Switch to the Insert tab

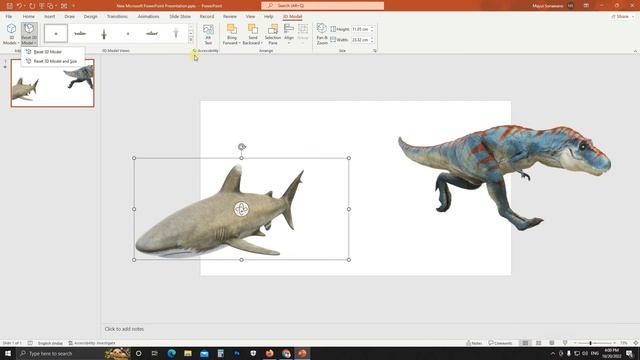coord(49,16)
